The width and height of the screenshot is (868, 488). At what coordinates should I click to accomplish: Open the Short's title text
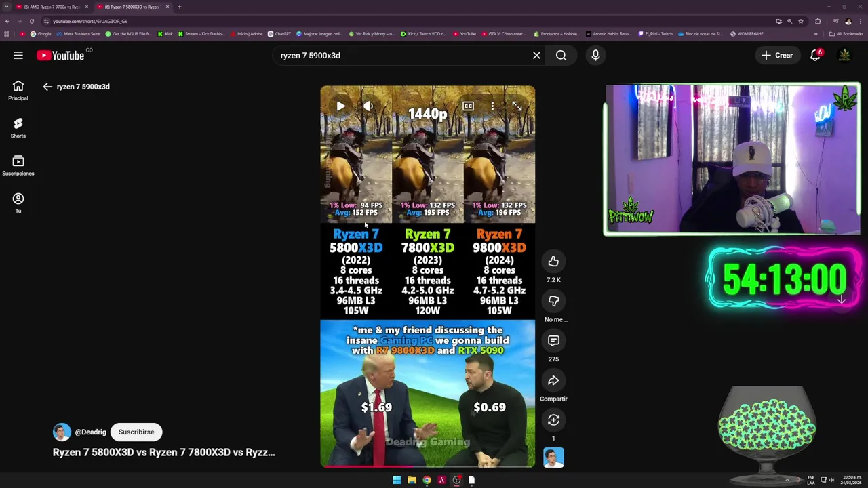click(164, 453)
